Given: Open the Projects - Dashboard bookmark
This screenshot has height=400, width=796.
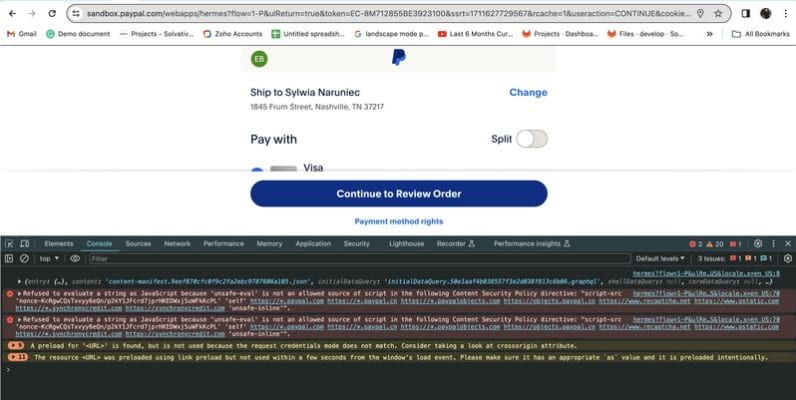Looking at the screenshot, I should [560, 34].
